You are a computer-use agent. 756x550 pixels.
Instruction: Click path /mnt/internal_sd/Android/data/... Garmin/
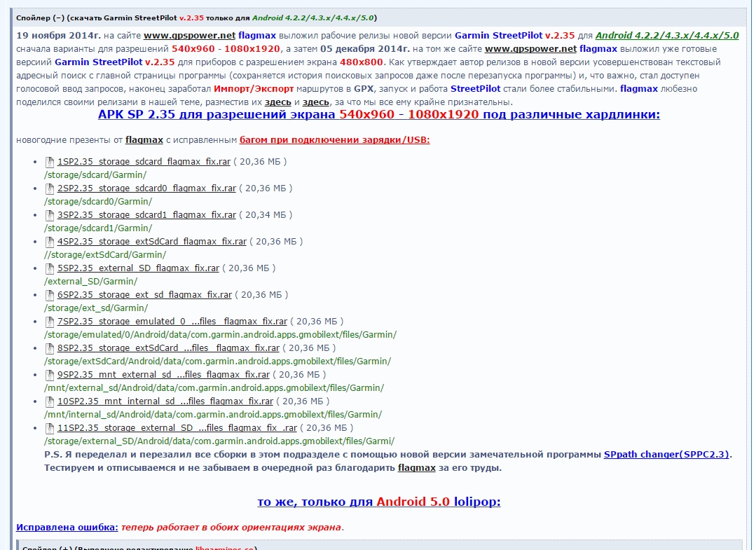(x=212, y=415)
